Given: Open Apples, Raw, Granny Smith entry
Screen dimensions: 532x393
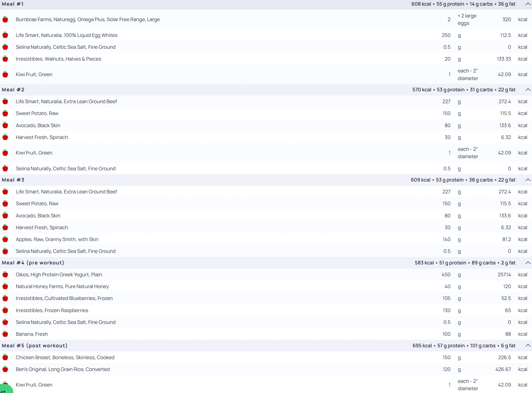Looking at the screenshot, I should 57,239.
